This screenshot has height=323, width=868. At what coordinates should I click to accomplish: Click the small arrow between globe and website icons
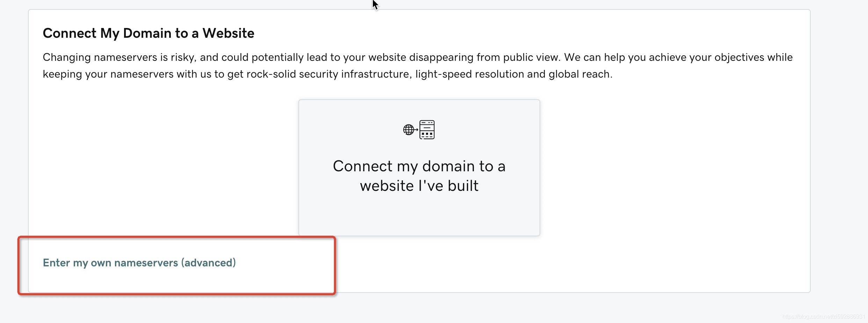point(417,130)
